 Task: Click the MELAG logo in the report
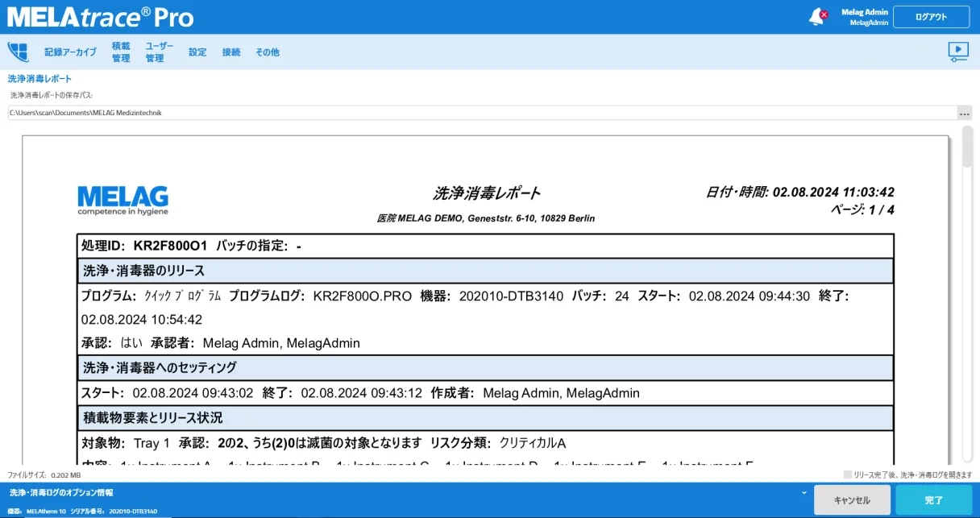[122, 201]
